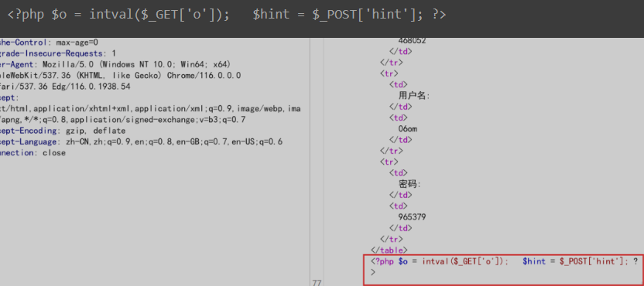Click the text/html,application/xhtml+xml accept value line
This screenshot has height=286, width=644.
[150, 109]
